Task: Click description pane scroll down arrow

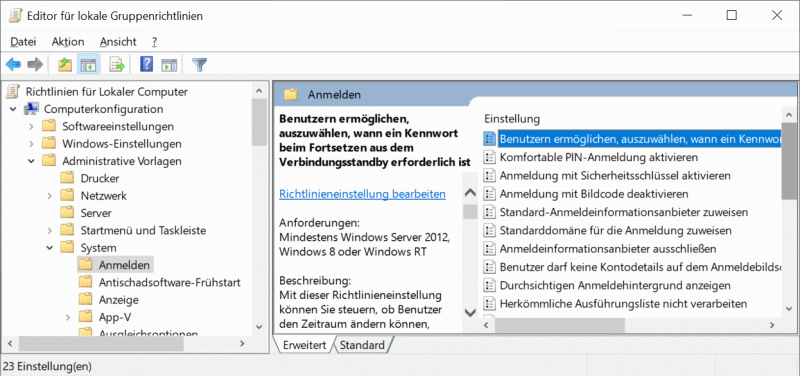Action: click(x=470, y=313)
